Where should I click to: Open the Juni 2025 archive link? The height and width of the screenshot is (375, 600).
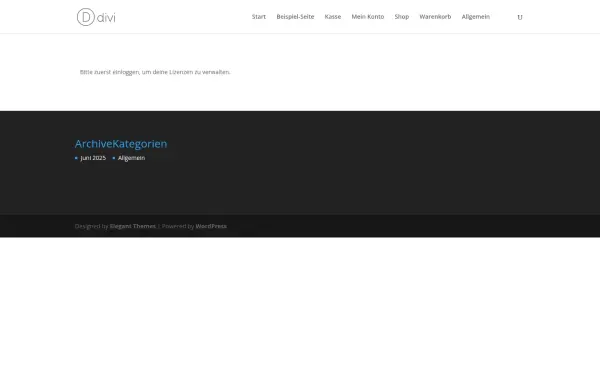click(x=93, y=158)
